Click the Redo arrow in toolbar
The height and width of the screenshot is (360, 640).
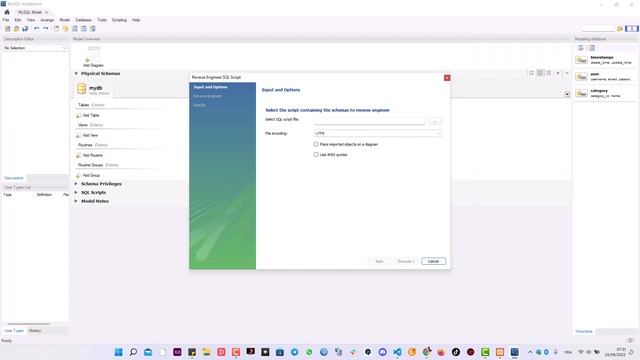(46, 29)
